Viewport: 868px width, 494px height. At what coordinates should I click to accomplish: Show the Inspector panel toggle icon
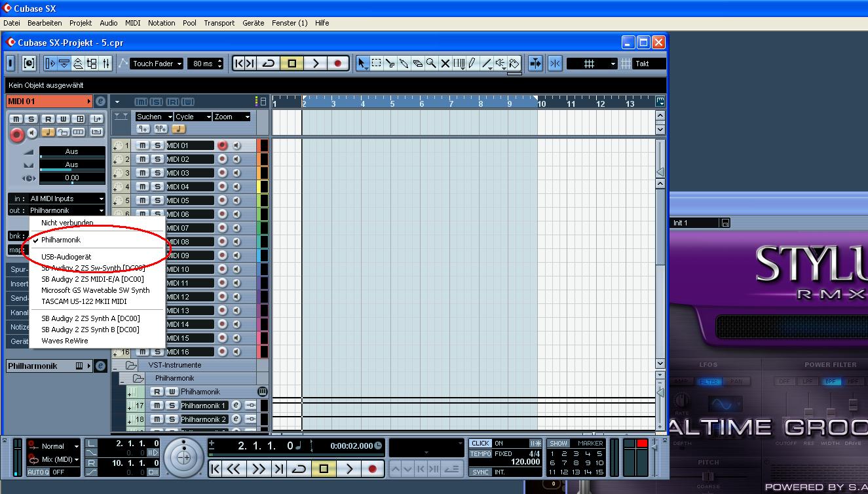[50, 64]
